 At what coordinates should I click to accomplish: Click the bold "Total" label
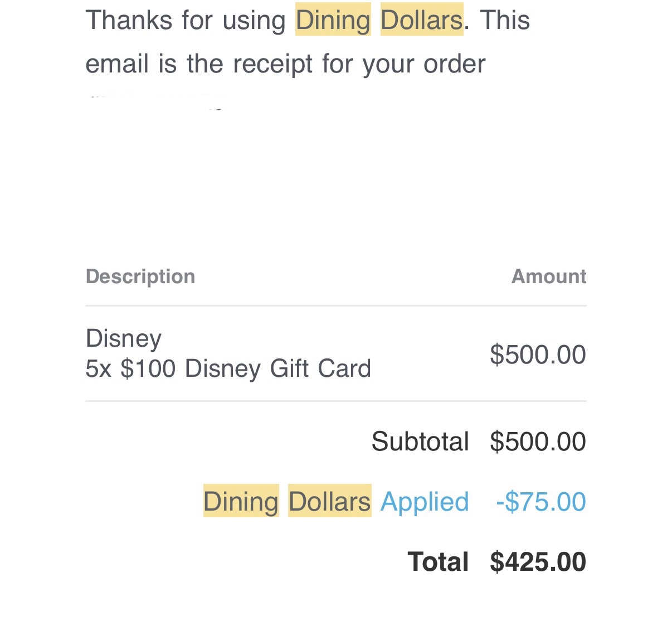[x=437, y=561]
